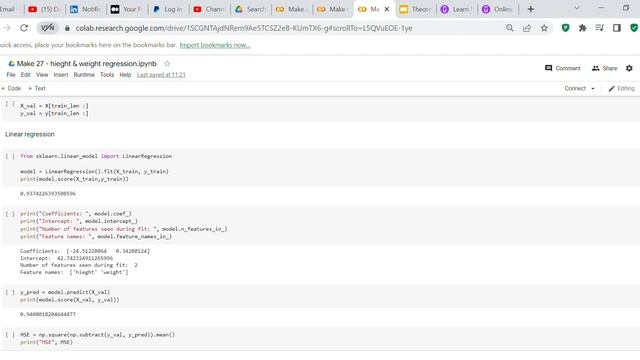
Task: Click the output 0.9374226393508596
Action: 48,193
